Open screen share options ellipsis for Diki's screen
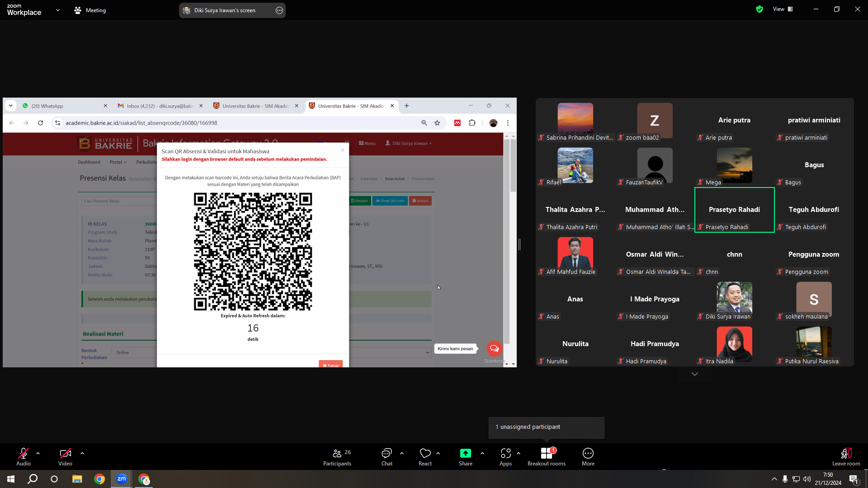The height and width of the screenshot is (488, 868). click(279, 10)
